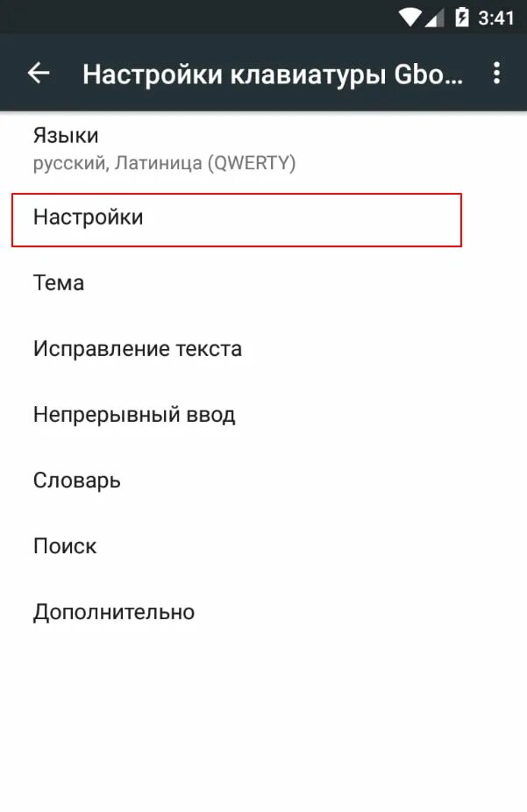
Task: Open the highlighted Настройки item
Action: click(237, 220)
